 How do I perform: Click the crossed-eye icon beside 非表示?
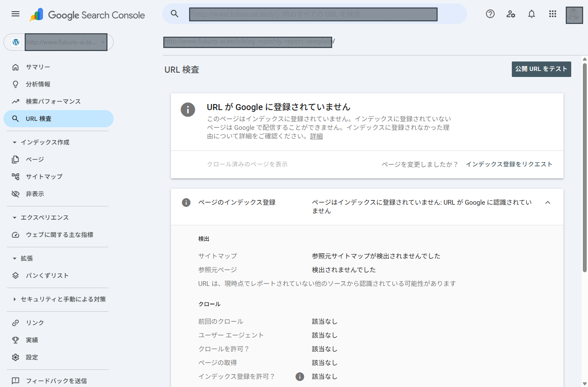(x=15, y=194)
